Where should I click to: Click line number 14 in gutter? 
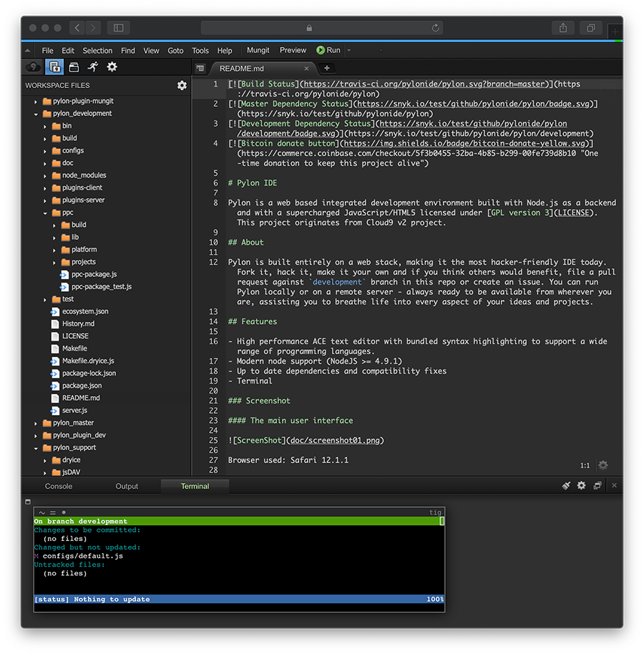tap(213, 321)
